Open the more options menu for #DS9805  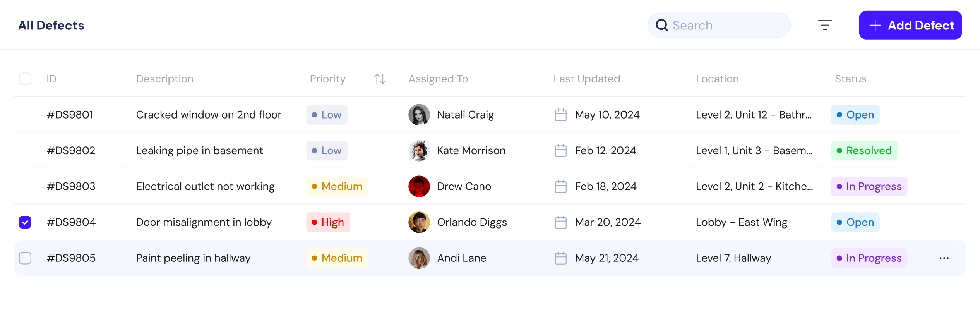tap(944, 258)
